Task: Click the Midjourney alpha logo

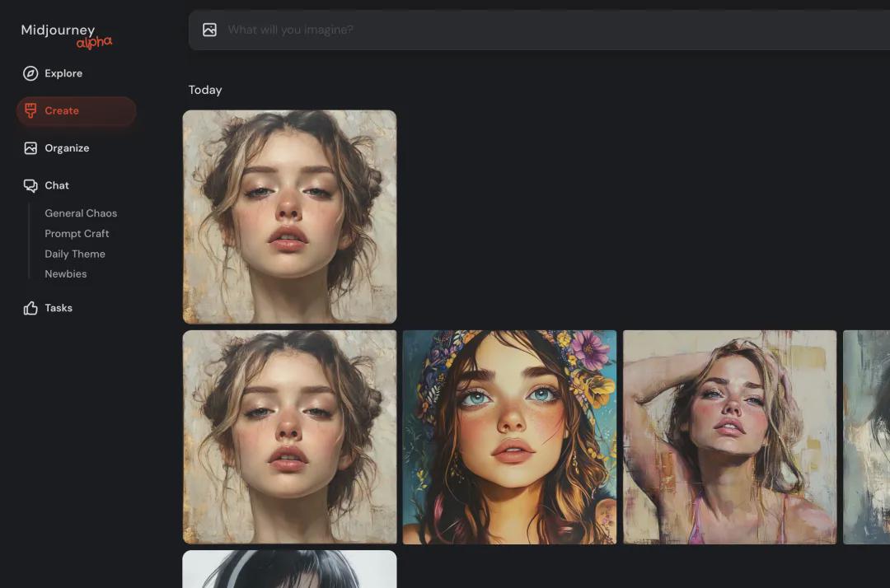Action: (67, 35)
